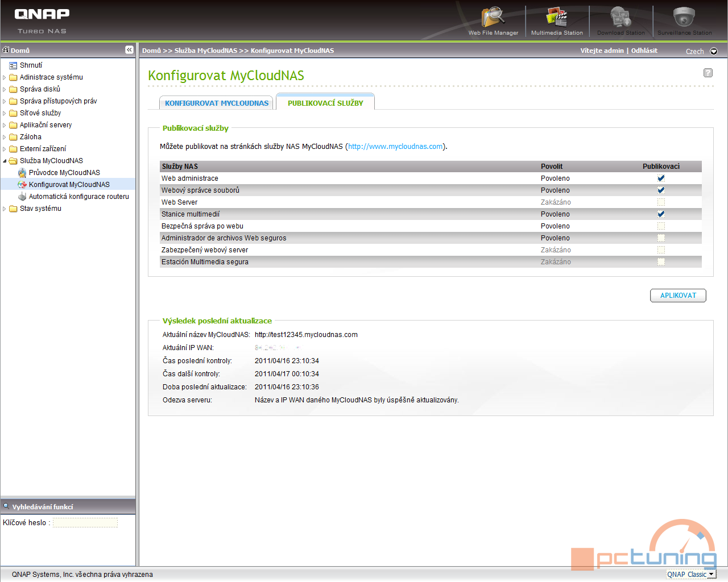Click Síťové služby folder icon
This screenshot has width=728, height=582.
(x=13, y=113)
